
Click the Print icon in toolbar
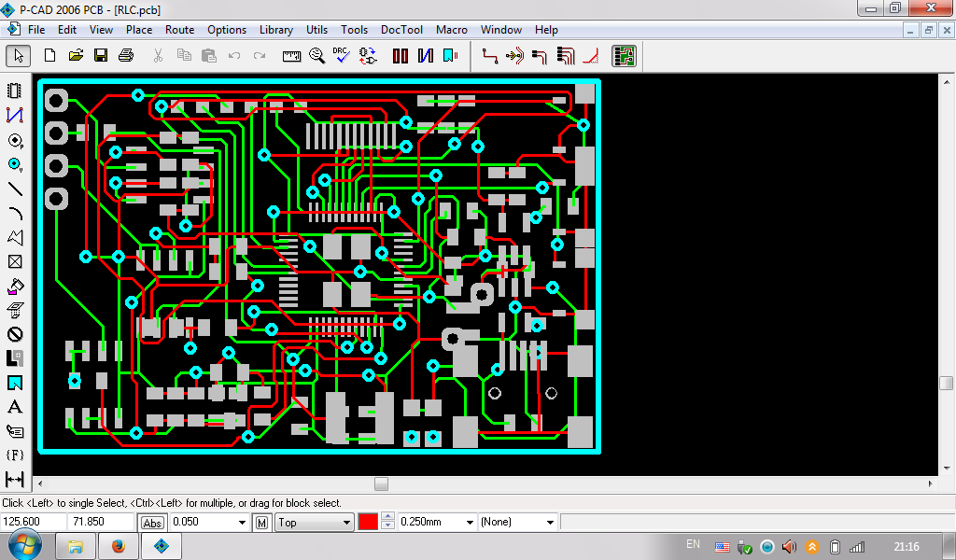coord(126,56)
